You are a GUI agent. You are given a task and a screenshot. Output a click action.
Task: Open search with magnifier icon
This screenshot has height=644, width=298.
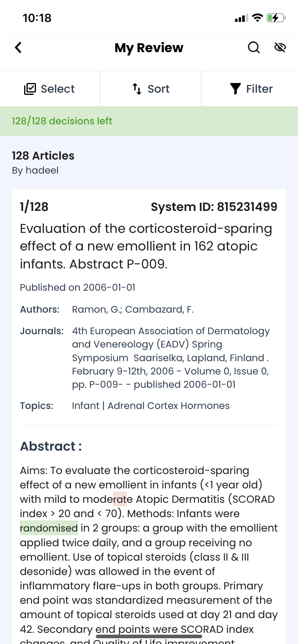(254, 47)
